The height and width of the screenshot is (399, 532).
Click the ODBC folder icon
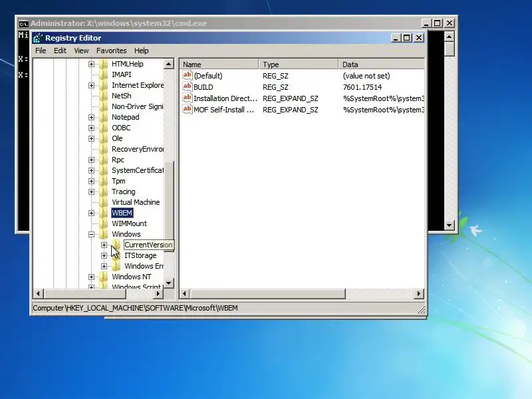coord(104,128)
